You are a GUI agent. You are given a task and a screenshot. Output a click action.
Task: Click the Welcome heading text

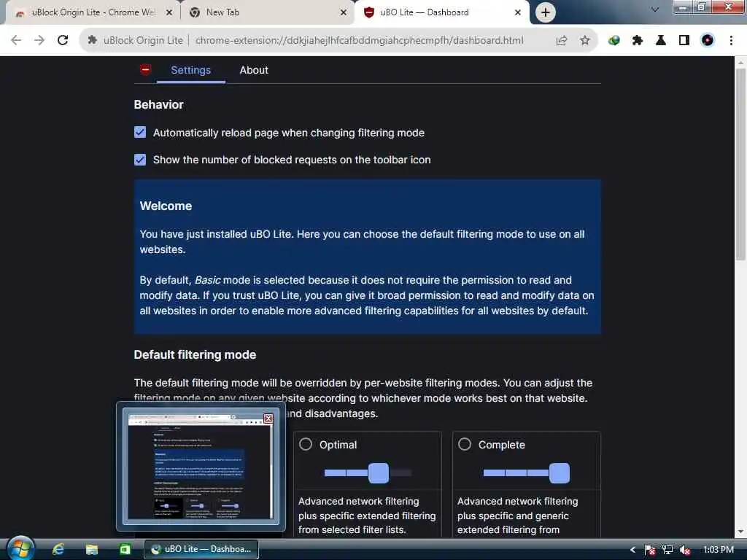(166, 206)
